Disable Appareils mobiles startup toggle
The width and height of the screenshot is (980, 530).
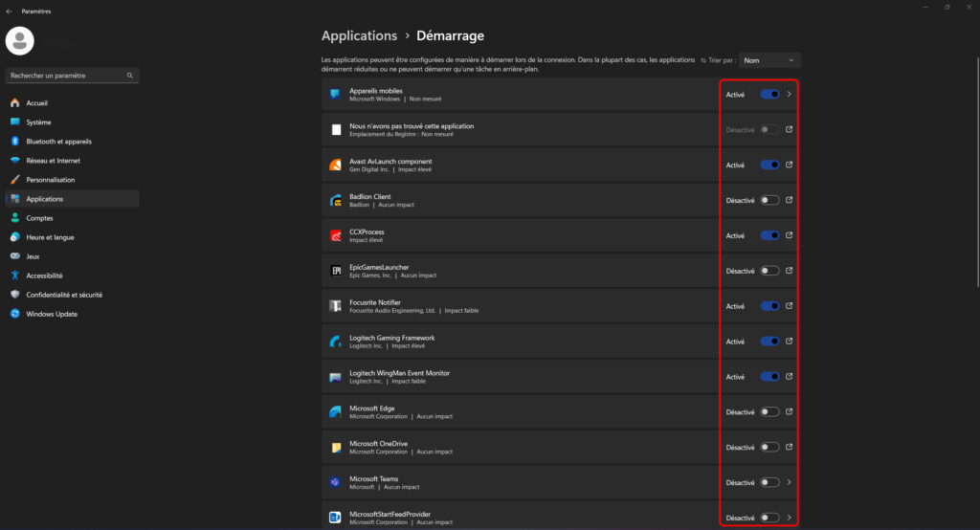pos(770,95)
